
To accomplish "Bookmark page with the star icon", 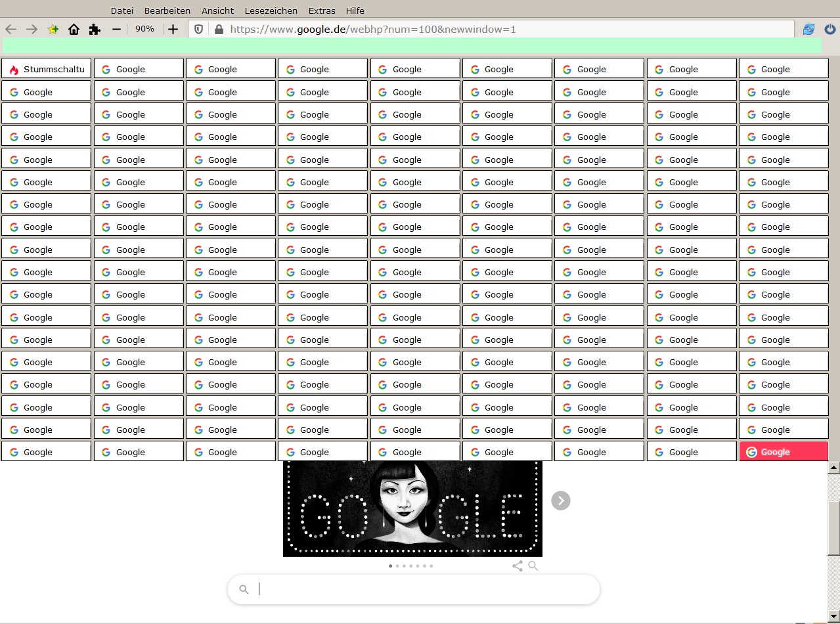I will [53, 29].
